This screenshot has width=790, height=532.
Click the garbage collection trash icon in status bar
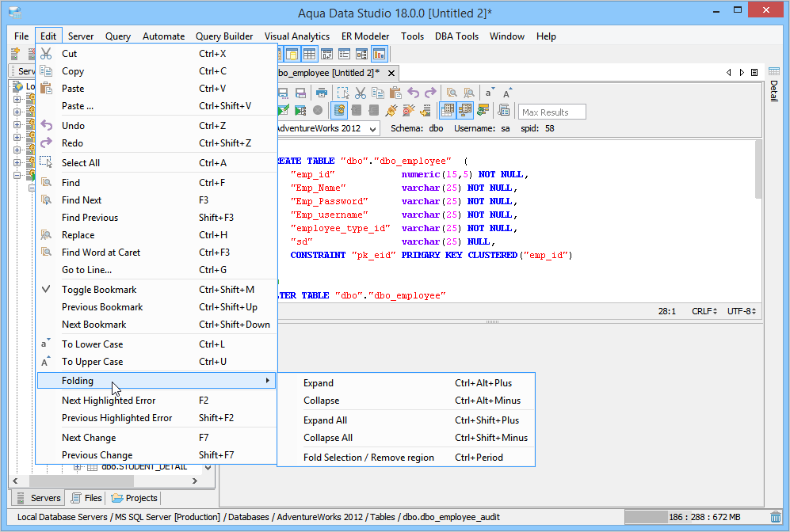[775, 517]
